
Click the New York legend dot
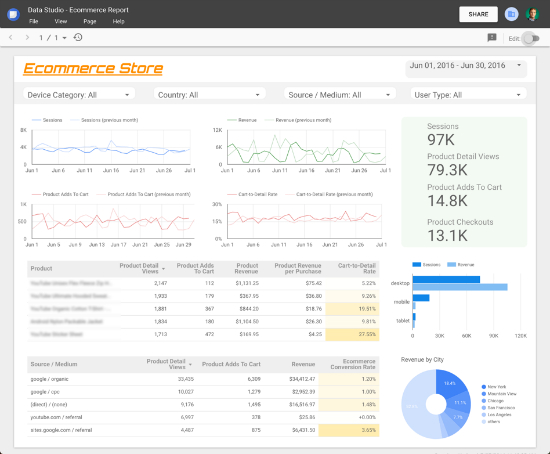[x=484, y=387]
